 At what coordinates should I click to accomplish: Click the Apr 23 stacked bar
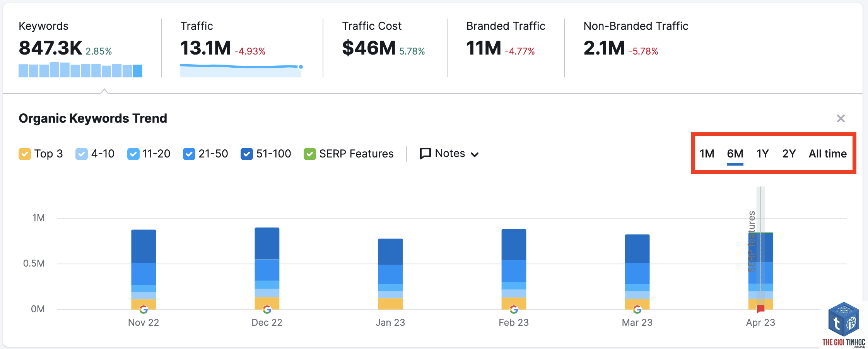tap(760, 271)
